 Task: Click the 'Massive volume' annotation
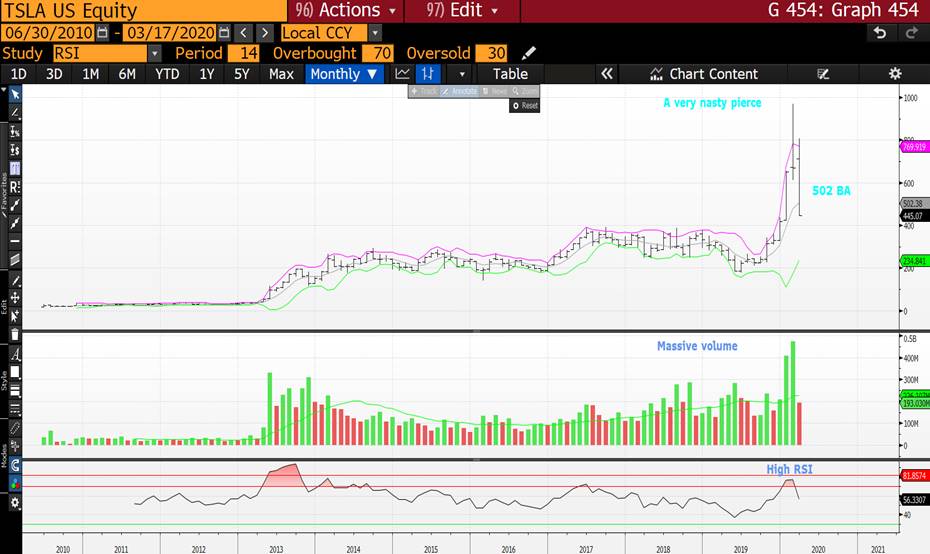pos(697,346)
